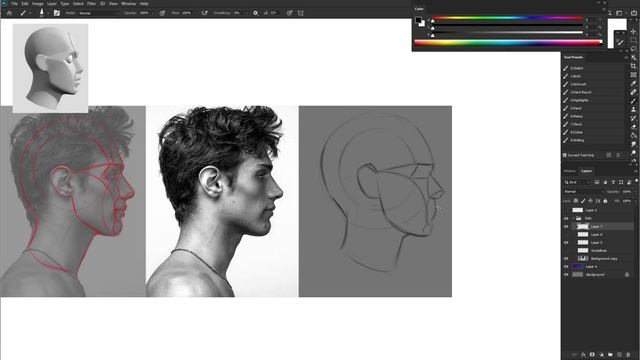Image resolution: width=640 pixels, height=360 pixels.
Task: Open the layer filter Kind dropdown
Action: (577, 182)
